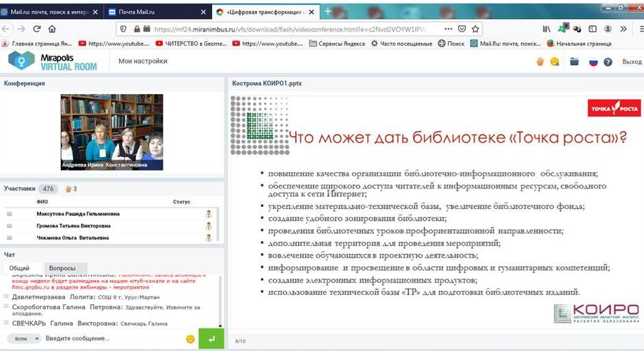Open the 'Всем' recipient dropdown in chat
644x351 pixels.
[x=24, y=339]
